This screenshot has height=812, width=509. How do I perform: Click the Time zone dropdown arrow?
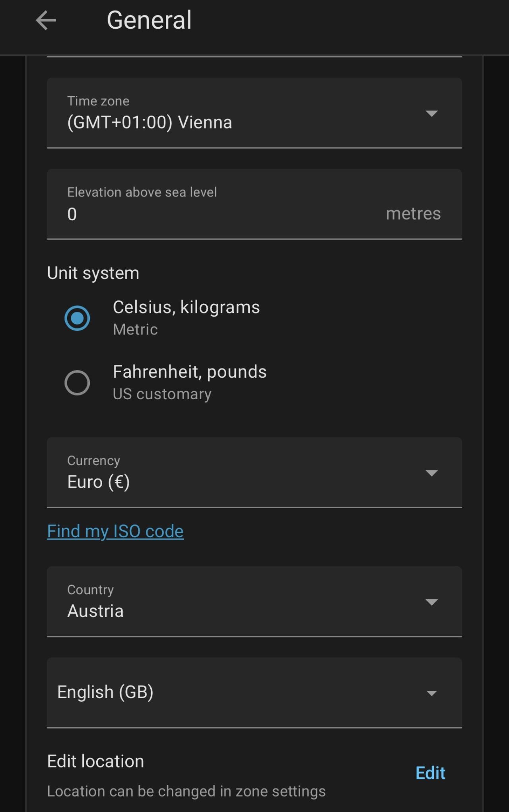coord(431,113)
